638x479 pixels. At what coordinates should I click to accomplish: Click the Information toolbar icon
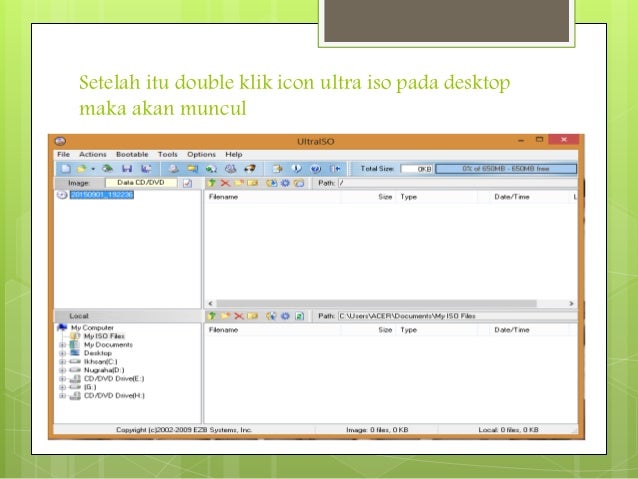[x=297, y=168]
